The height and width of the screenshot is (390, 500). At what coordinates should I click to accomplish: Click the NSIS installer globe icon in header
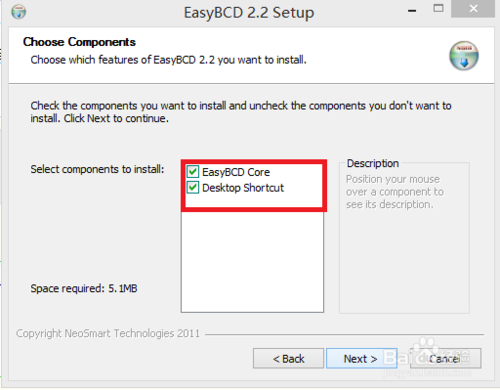click(x=464, y=55)
